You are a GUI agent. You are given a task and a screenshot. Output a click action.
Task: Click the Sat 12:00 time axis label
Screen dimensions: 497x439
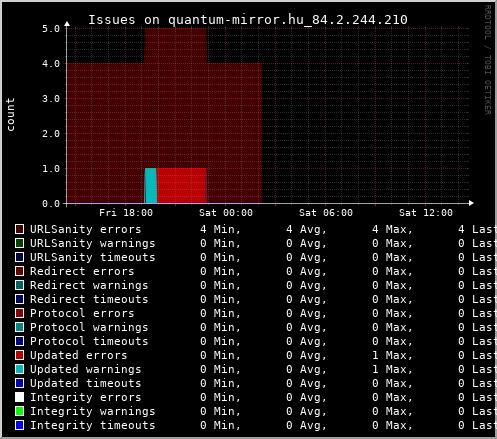point(426,213)
